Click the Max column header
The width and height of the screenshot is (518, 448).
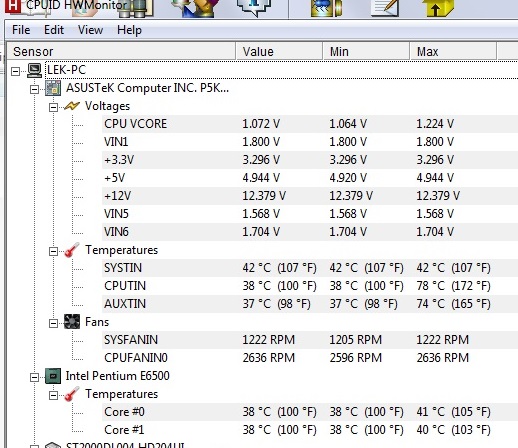pos(453,52)
